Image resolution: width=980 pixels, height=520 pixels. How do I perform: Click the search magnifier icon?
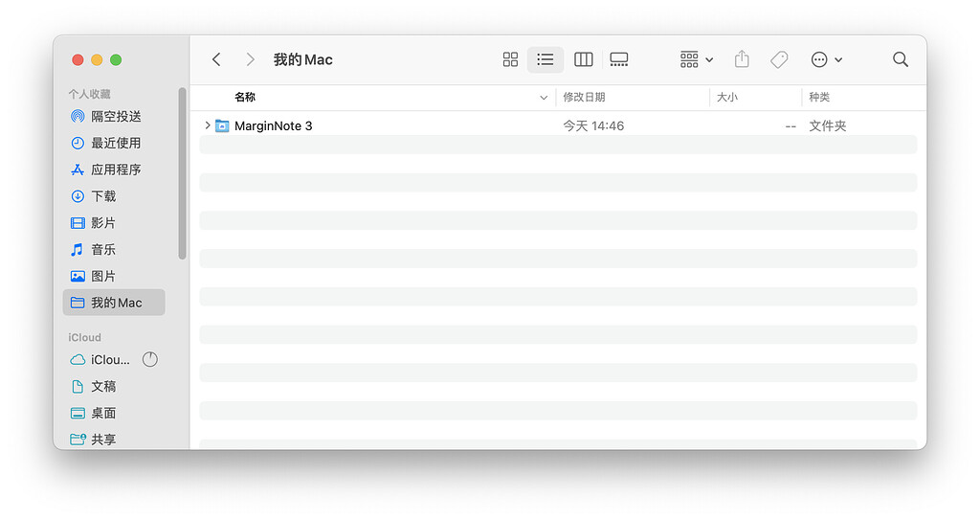tap(900, 59)
